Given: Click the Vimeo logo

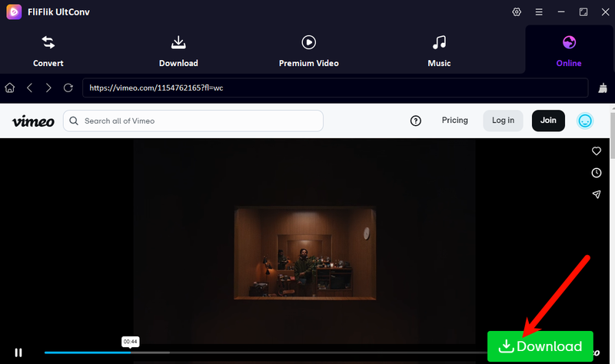Looking at the screenshot, I should [x=33, y=121].
